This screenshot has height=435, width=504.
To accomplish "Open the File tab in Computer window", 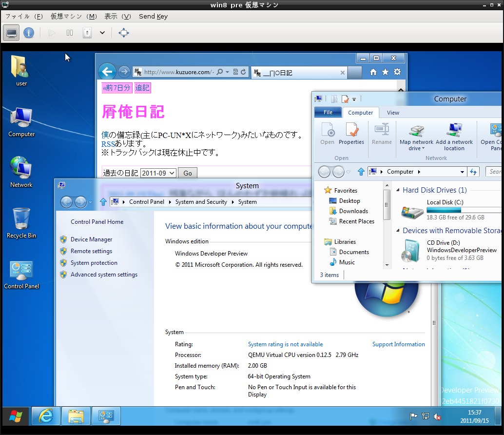I will [x=328, y=112].
